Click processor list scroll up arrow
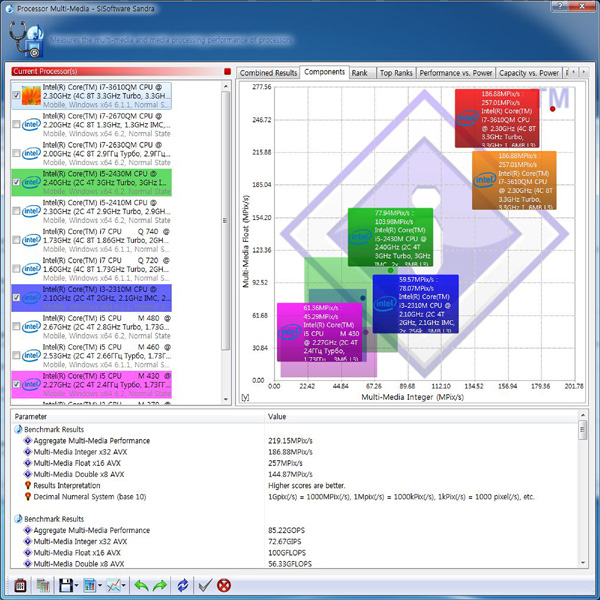 tap(225, 86)
